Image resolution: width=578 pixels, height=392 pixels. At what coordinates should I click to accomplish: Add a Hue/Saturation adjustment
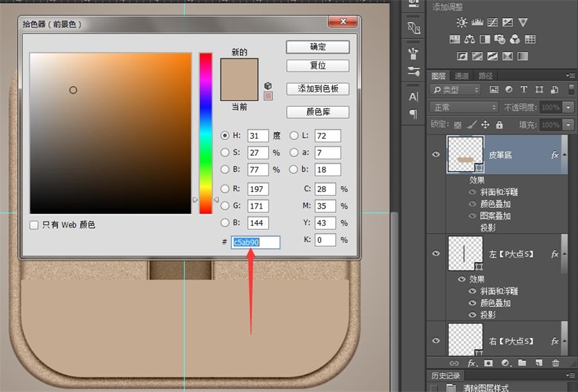[454, 39]
